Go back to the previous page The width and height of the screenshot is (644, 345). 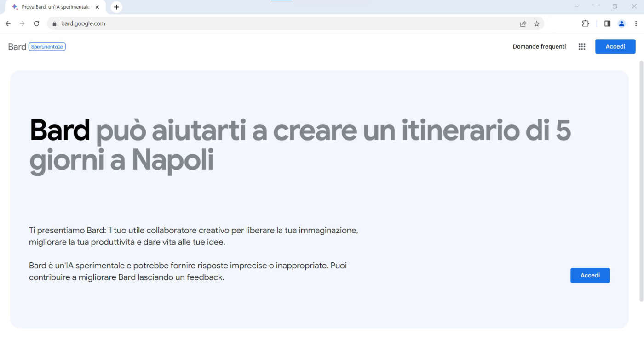tap(8, 23)
